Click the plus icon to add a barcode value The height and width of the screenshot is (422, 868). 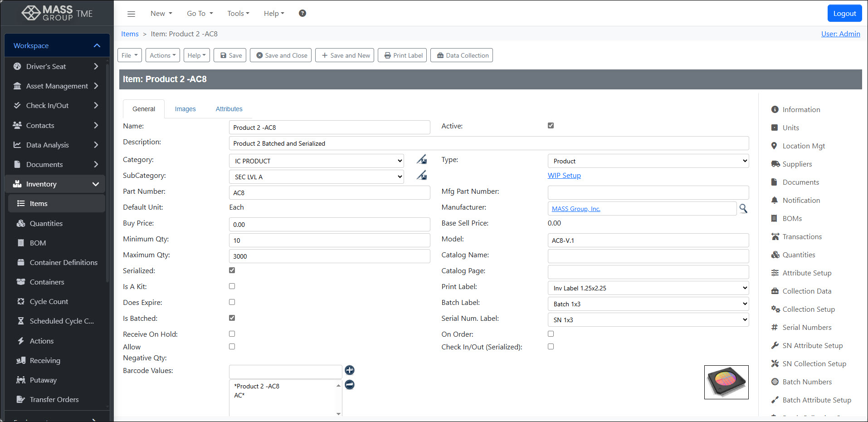click(x=349, y=370)
